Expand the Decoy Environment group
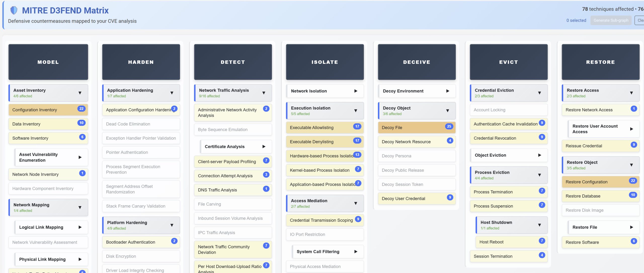The image size is (644, 273). [x=417, y=91]
